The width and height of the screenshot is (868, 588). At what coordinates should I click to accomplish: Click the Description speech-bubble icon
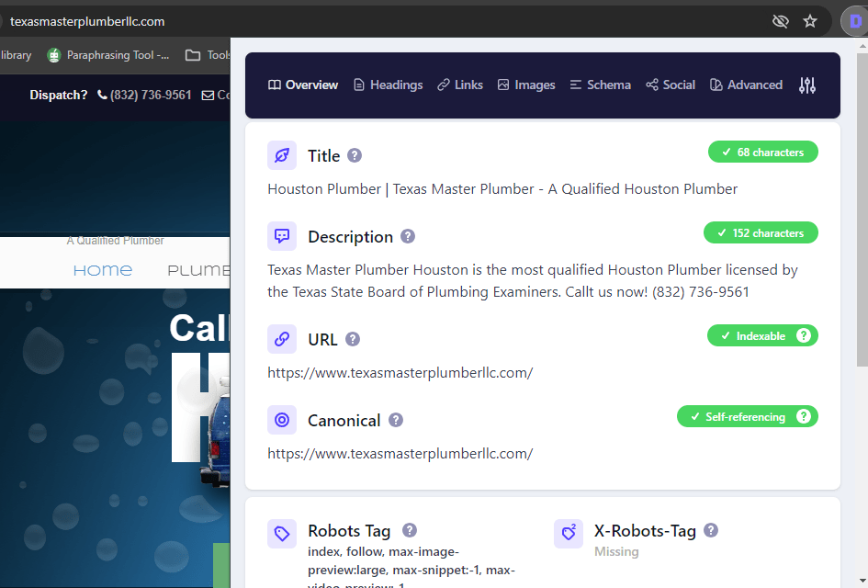coord(282,236)
